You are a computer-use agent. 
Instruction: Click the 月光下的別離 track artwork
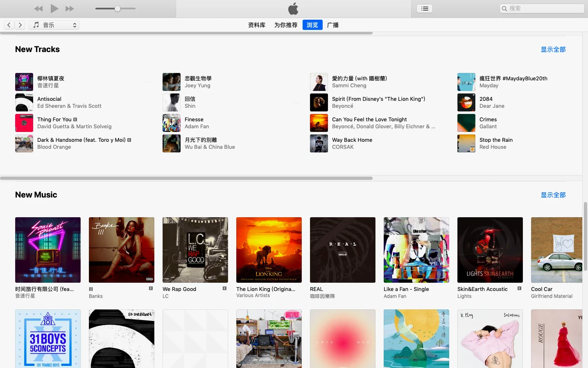[x=172, y=143]
